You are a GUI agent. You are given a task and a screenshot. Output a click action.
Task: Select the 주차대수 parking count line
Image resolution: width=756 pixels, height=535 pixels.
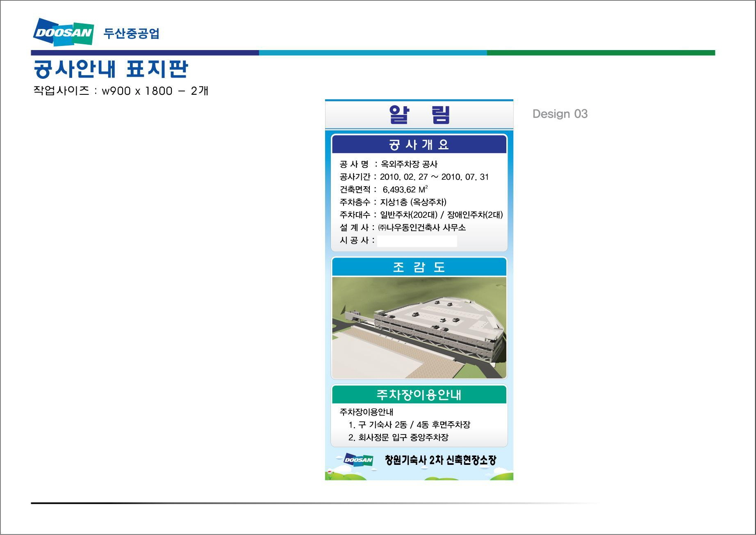pos(421,215)
